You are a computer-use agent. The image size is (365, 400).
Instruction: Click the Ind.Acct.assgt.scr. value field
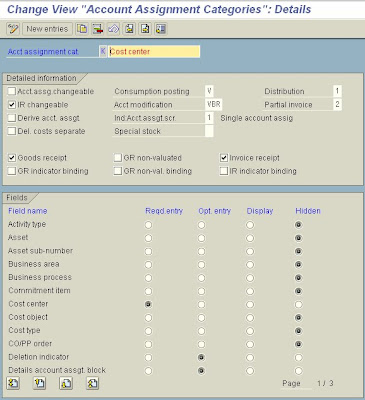209,118
